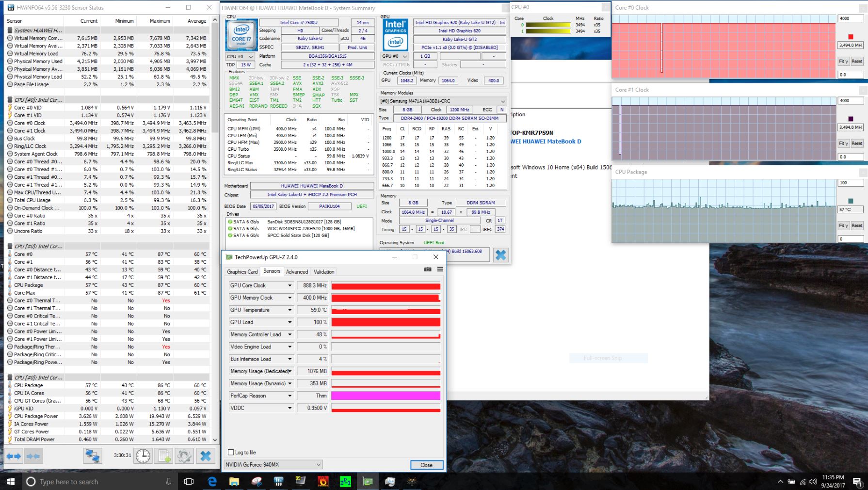
Task: Open the PerfCap Reason sensor dropdown
Action: [289, 395]
